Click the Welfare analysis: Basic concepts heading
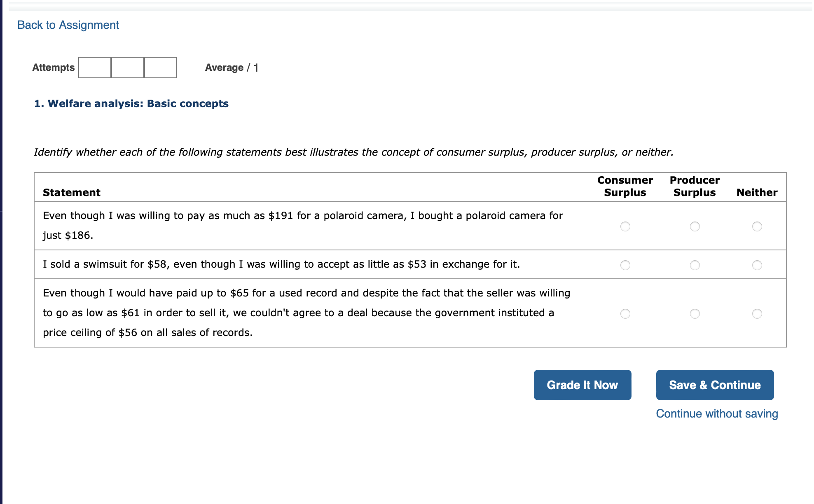This screenshot has height=504, width=814. [x=131, y=103]
